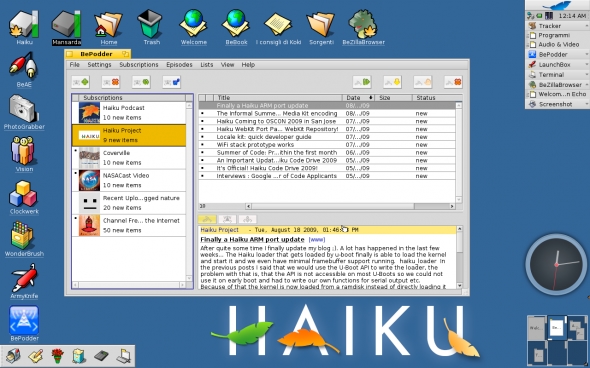The width and height of the screenshot is (590, 368).
Task: Click the yellow download episode toolbar icon
Action: (392, 82)
